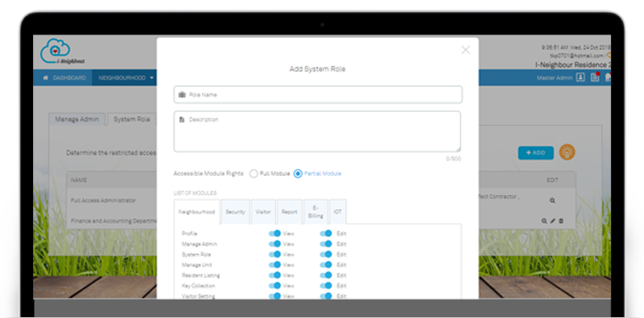The image size is (644, 318).
Task: Click the Manage Unit module label
Action: click(196, 265)
